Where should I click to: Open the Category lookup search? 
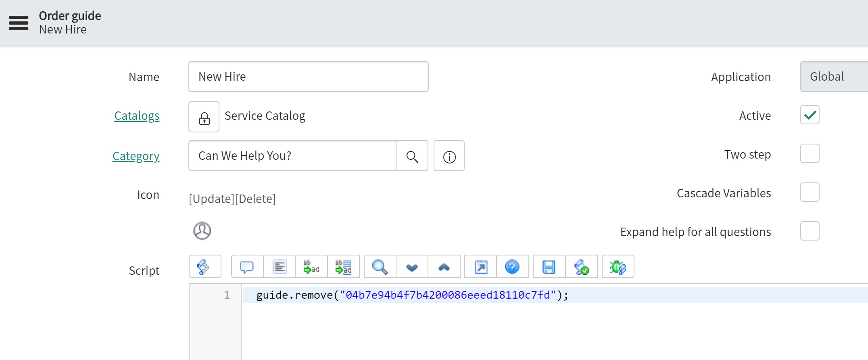pyautogui.click(x=412, y=156)
